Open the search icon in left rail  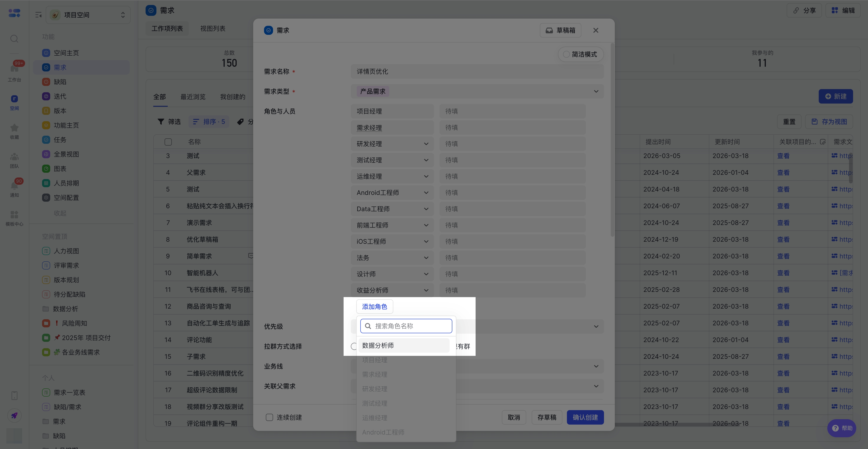[x=14, y=39]
